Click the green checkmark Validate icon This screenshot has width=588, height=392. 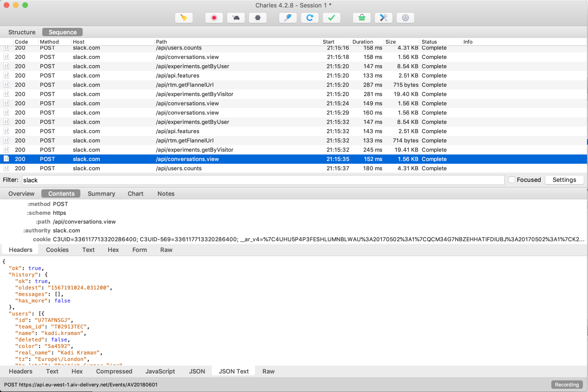331,18
